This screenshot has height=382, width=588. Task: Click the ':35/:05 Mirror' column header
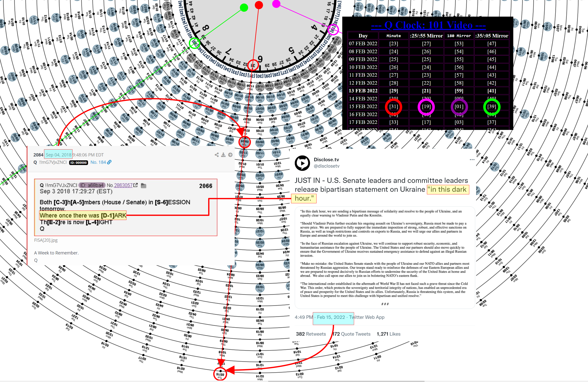point(492,36)
